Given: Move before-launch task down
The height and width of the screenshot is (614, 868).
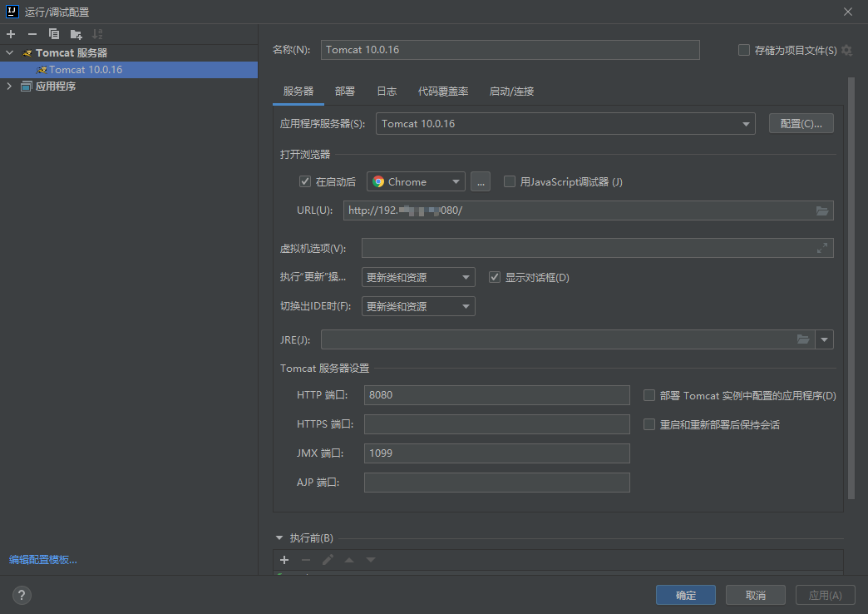Looking at the screenshot, I should [x=371, y=560].
